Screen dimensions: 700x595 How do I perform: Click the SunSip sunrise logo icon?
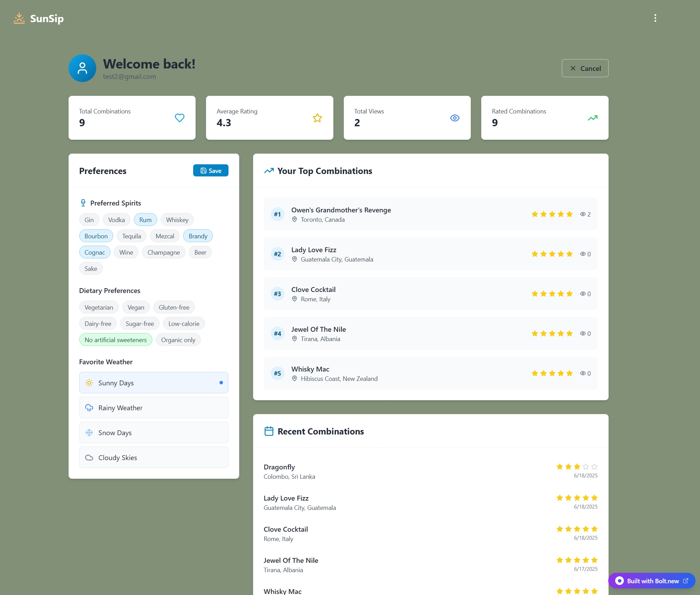pos(19,18)
